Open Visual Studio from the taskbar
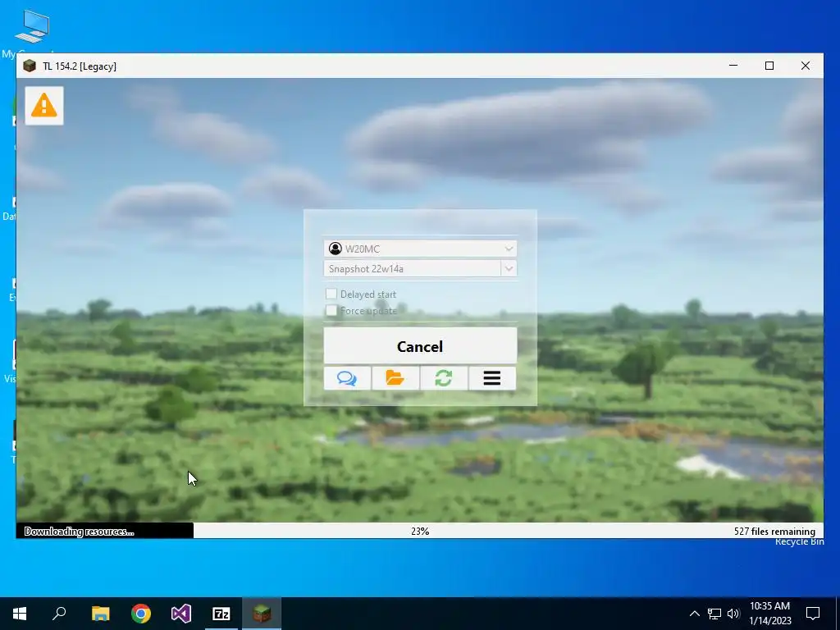This screenshot has height=630, width=840. (181, 614)
